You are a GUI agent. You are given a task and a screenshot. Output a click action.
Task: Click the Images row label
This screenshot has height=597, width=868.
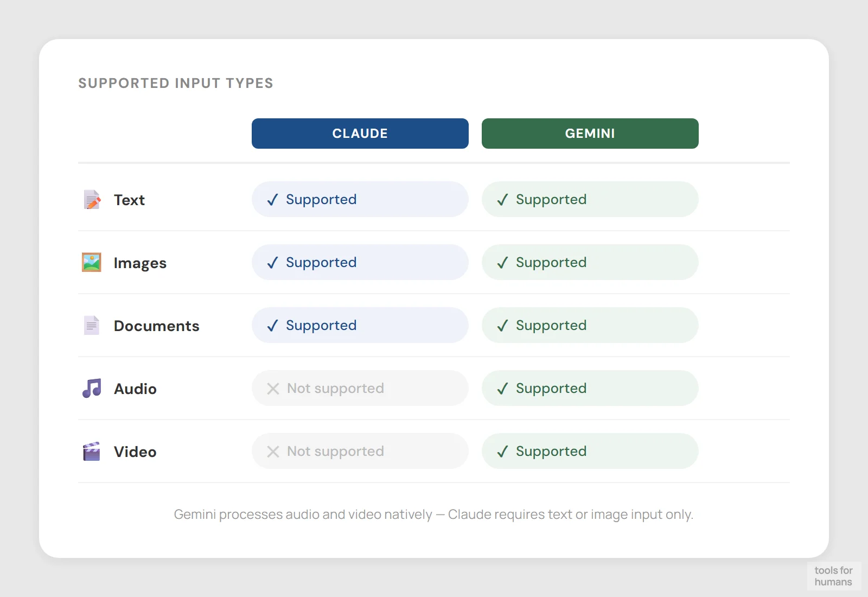click(140, 263)
